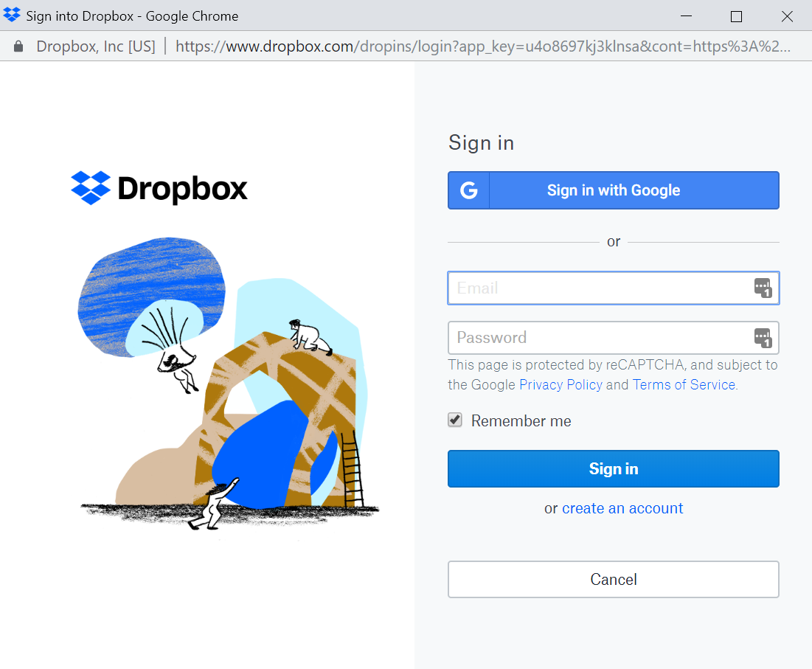Viewport: 812px width, 669px height.
Task: Maximize the Chrome sign-in window
Action: tap(736, 16)
